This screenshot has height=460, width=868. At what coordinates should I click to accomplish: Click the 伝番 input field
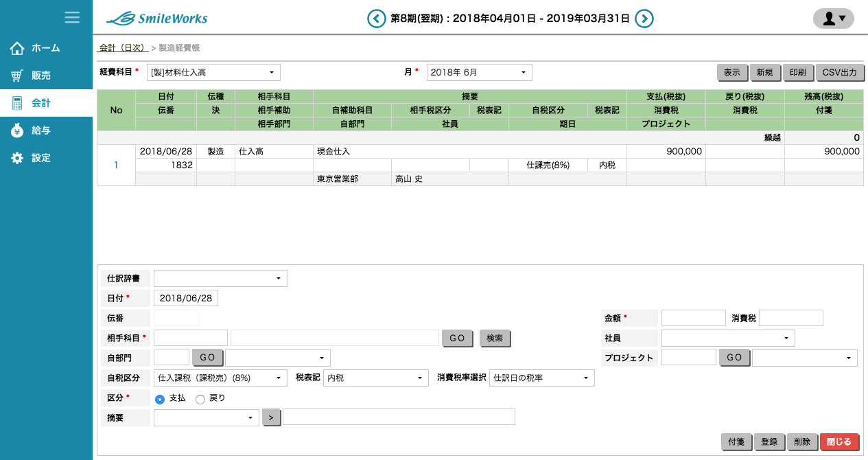pyautogui.click(x=176, y=318)
